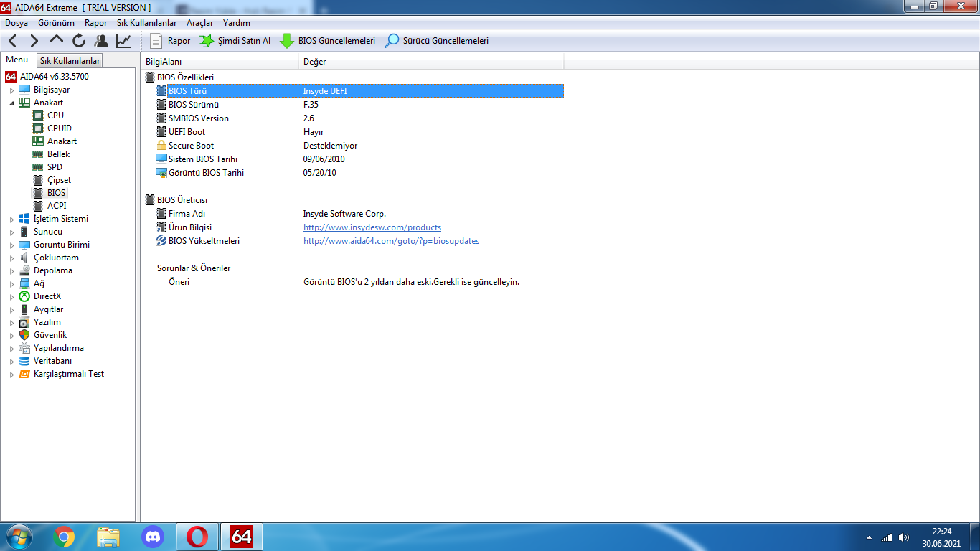Open Discord from the taskbar
The width and height of the screenshot is (980, 551).
point(153,537)
